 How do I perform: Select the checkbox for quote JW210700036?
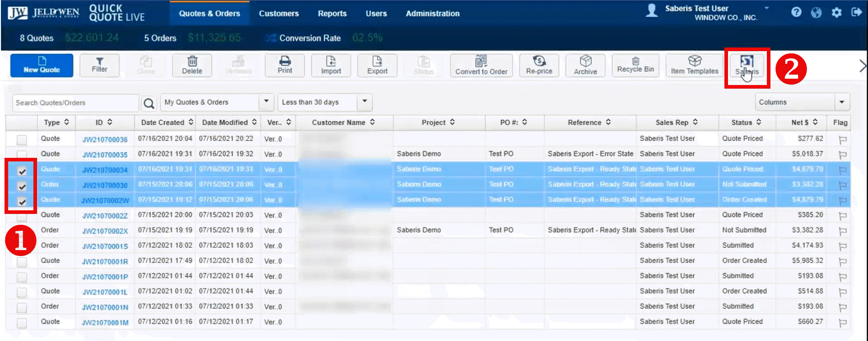coord(22,140)
